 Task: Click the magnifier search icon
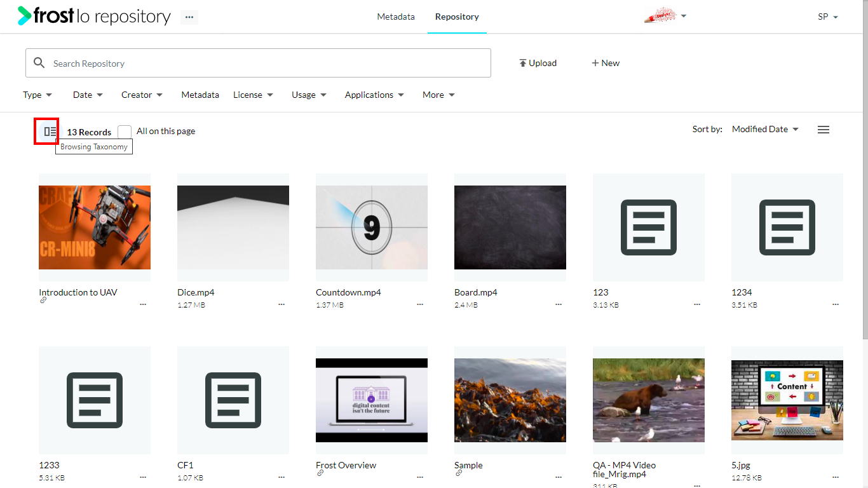pyautogui.click(x=39, y=63)
